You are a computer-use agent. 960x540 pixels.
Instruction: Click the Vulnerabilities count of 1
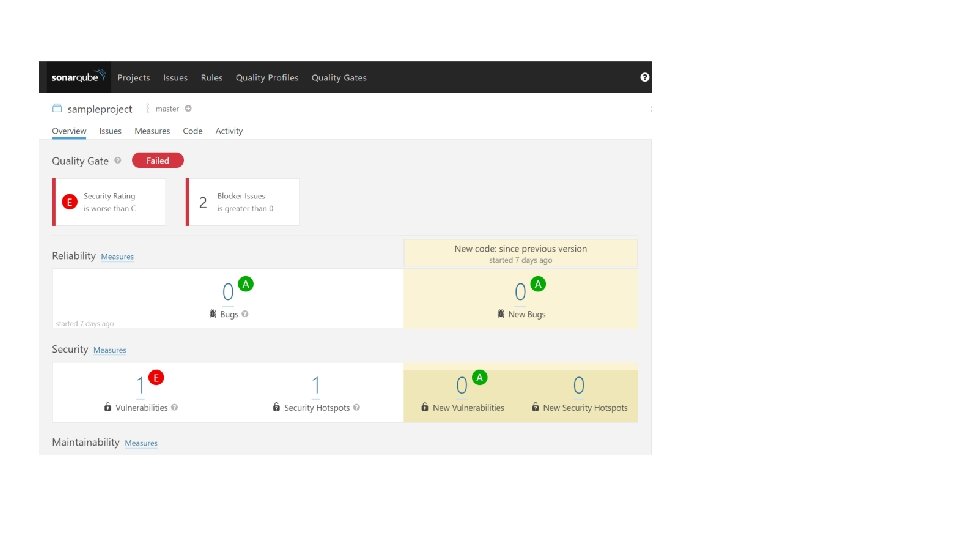click(140, 386)
